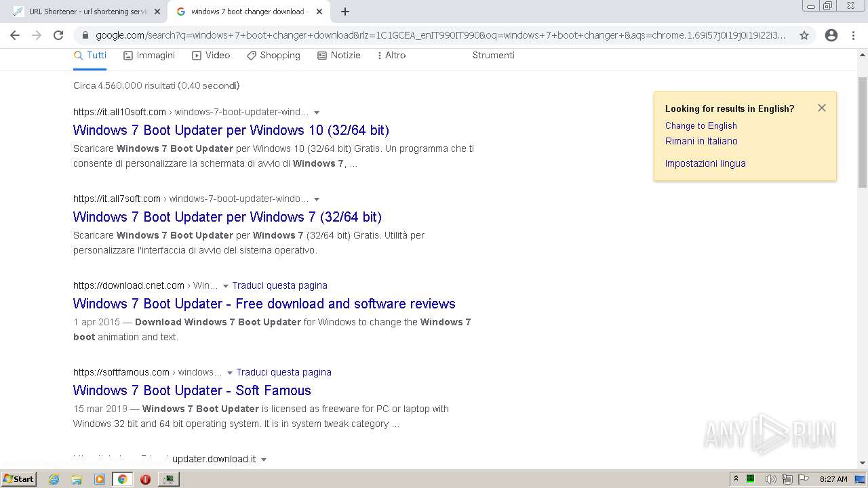Show hidden system tray icons
This screenshot has width=868, height=488.
736,479
